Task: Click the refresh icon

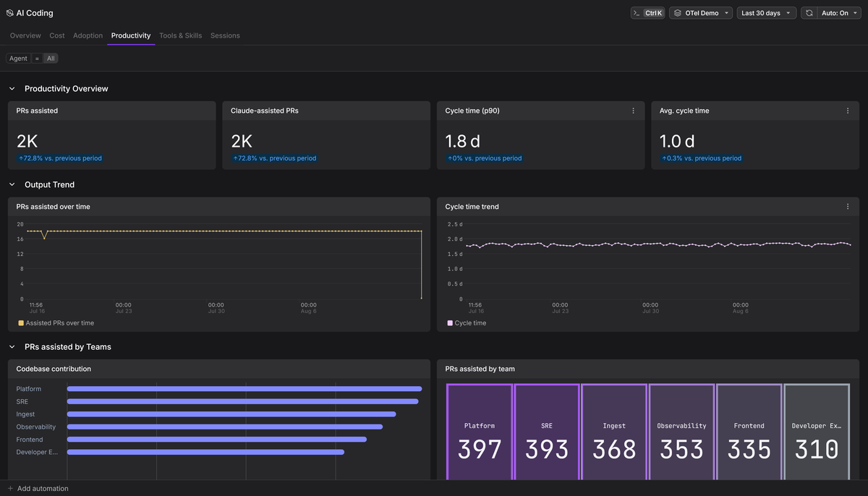Action: pos(809,13)
